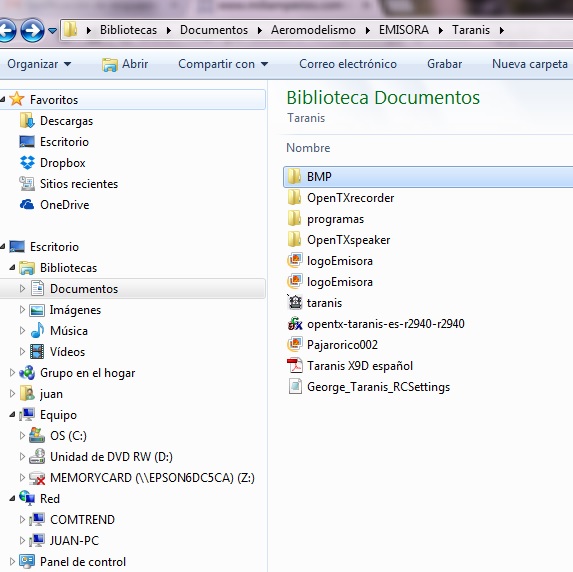Click Correo electrónico in toolbar
The width and height of the screenshot is (573, 572).
(x=348, y=64)
